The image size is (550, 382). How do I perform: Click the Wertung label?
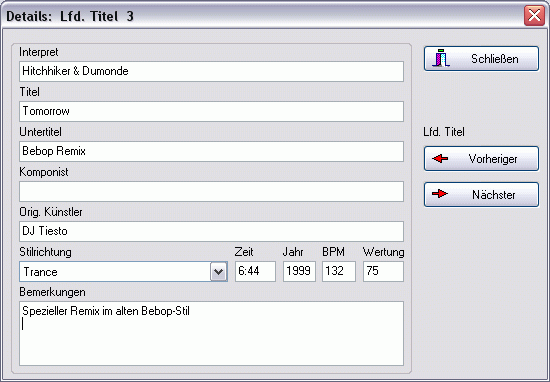coord(383,252)
